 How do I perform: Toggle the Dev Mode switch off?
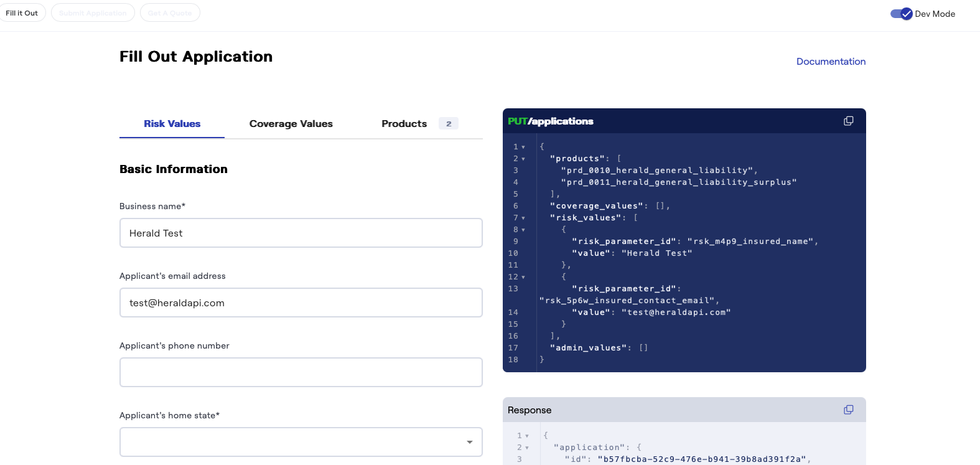pyautogui.click(x=901, y=14)
